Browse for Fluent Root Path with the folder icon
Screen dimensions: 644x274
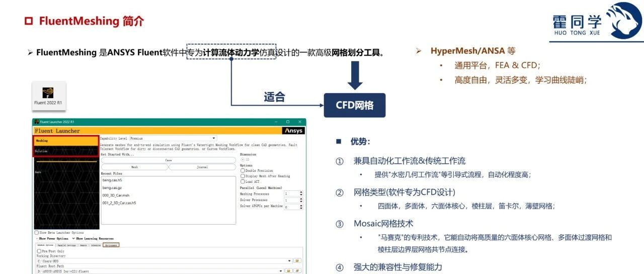click(x=289, y=271)
